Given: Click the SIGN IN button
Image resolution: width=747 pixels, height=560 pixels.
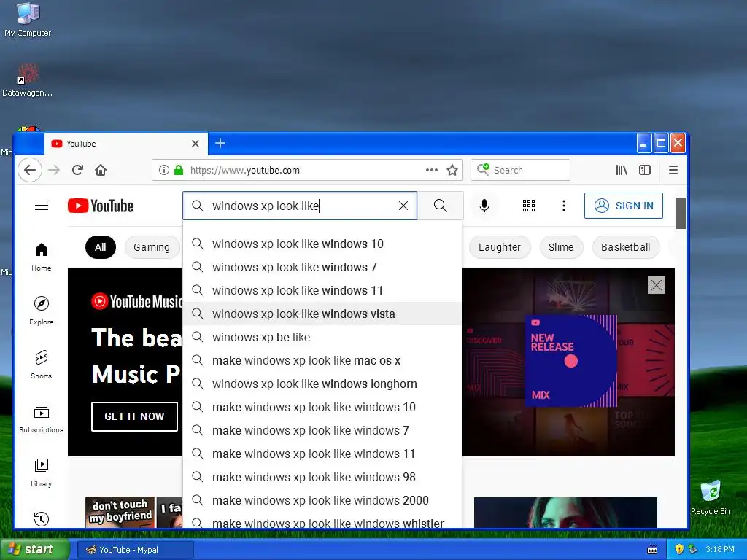Looking at the screenshot, I should 624,206.
